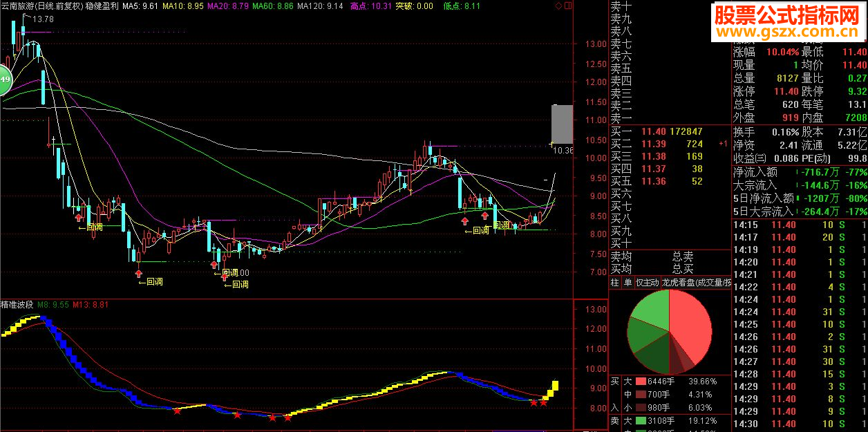Switch to the 龙虎看盘 tab
The height and width of the screenshot is (432, 868).
pos(696,282)
